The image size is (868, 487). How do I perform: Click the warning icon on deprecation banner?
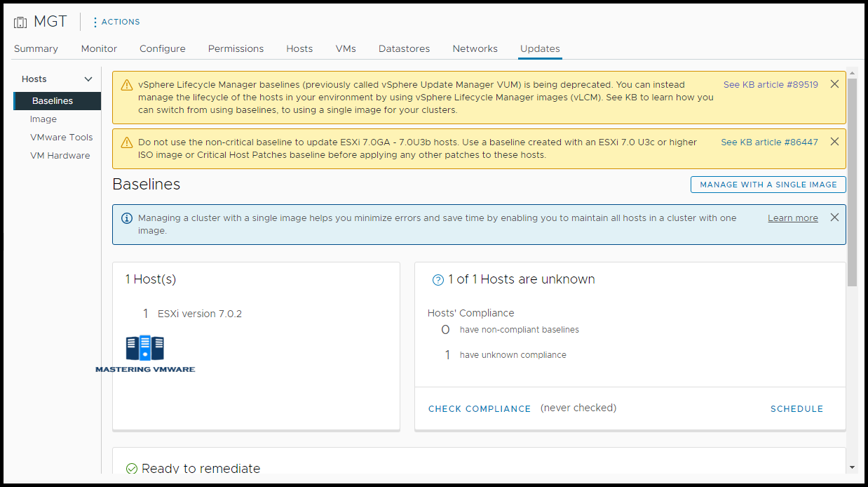click(x=126, y=85)
